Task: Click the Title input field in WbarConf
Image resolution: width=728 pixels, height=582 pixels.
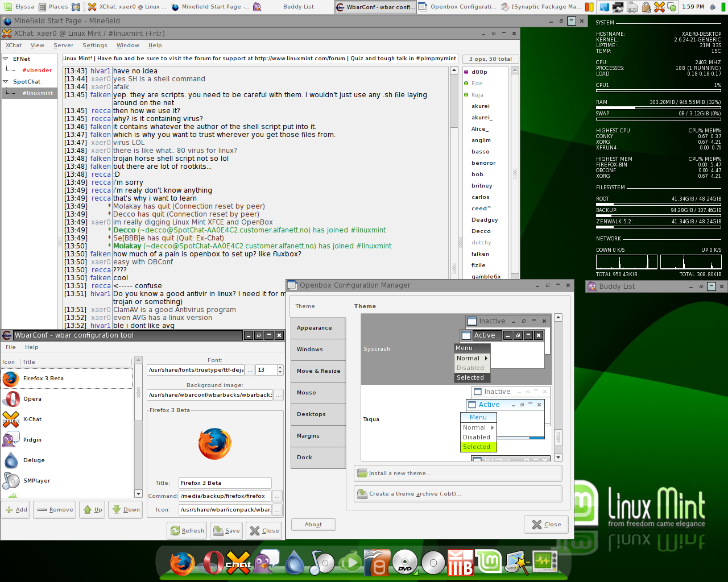Action: pyautogui.click(x=225, y=483)
